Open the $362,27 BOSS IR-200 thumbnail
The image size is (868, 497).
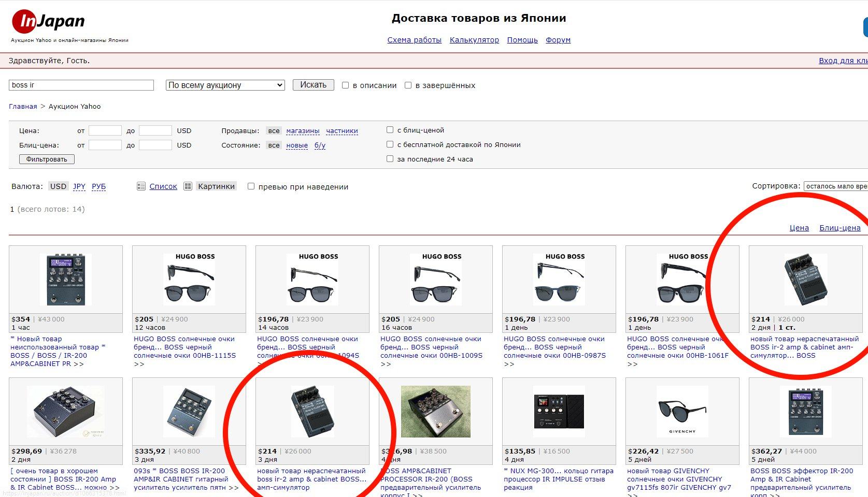point(806,412)
